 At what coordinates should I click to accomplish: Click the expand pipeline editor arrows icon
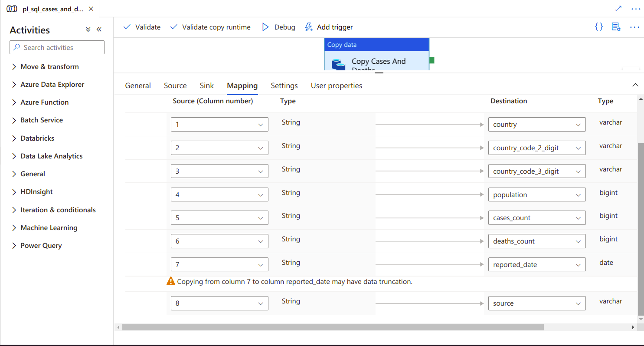coord(618,9)
